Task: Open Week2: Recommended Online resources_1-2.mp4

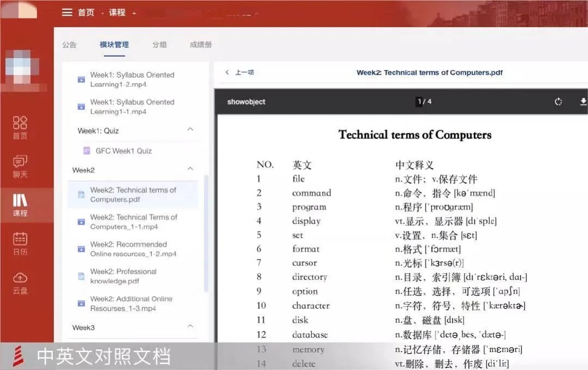Action: pyautogui.click(x=133, y=249)
